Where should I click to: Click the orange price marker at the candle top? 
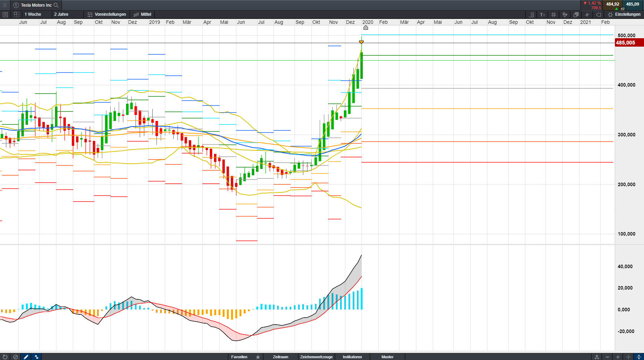pyautogui.click(x=361, y=42)
